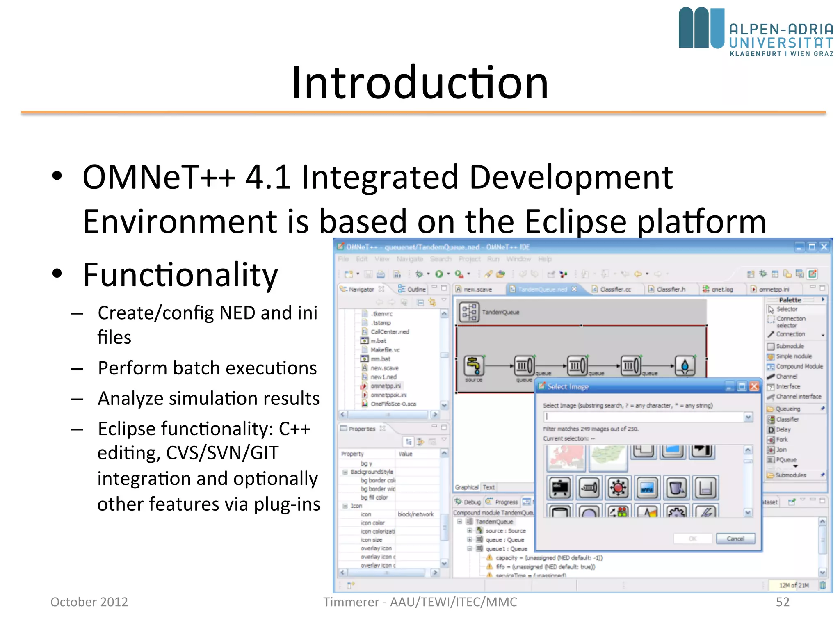Click the garbage collector trash icon
The image size is (840, 630).
822,585
